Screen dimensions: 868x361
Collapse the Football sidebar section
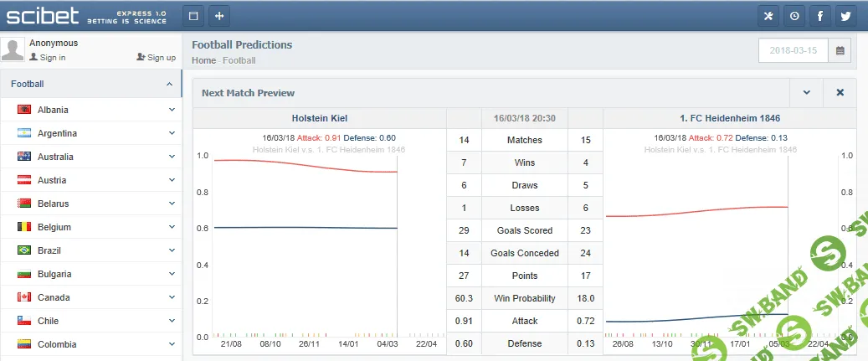[170, 84]
